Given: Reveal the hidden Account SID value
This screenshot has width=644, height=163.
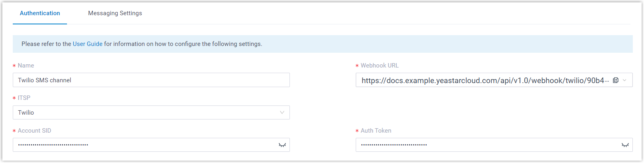Looking at the screenshot, I should coord(282,145).
